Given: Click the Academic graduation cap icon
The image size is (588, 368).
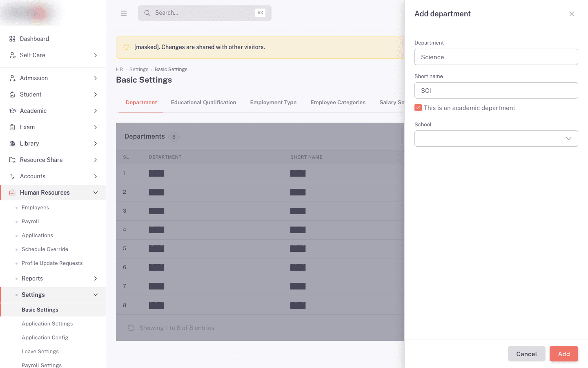Looking at the screenshot, I should 12,111.
